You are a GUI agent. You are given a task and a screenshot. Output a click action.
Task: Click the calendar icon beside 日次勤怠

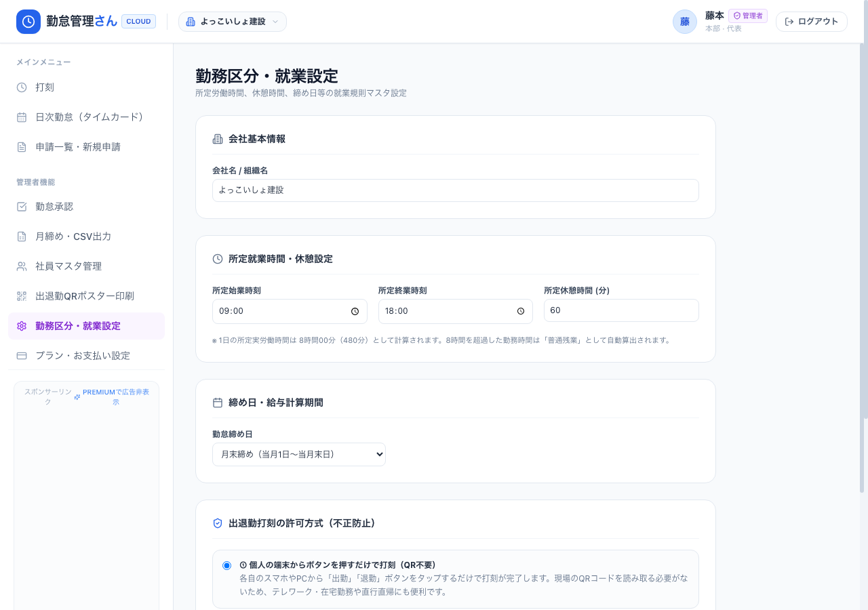22,117
